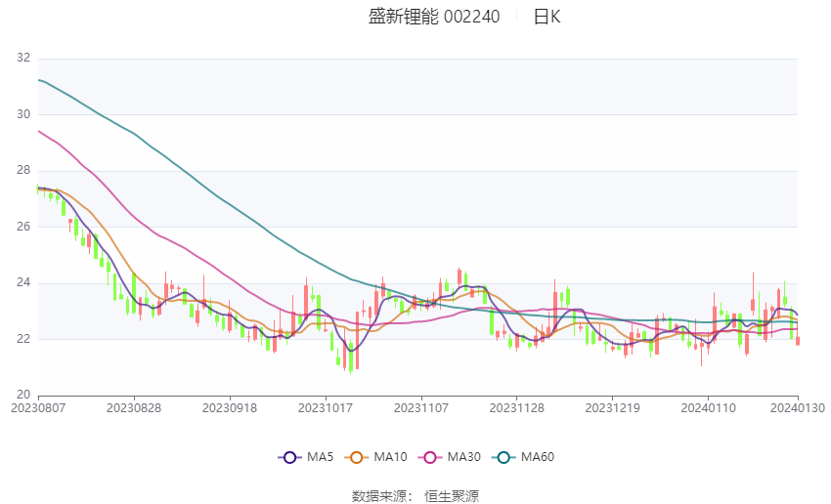Click the 20240130 x-axis date label
Image resolution: width=831 pixels, height=504 pixels.
pyautogui.click(x=798, y=408)
